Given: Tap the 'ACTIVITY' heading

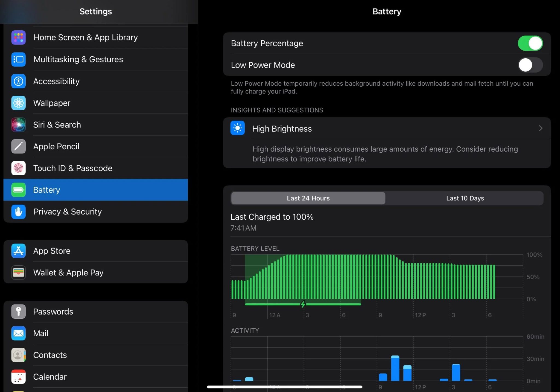Looking at the screenshot, I should 245,330.
